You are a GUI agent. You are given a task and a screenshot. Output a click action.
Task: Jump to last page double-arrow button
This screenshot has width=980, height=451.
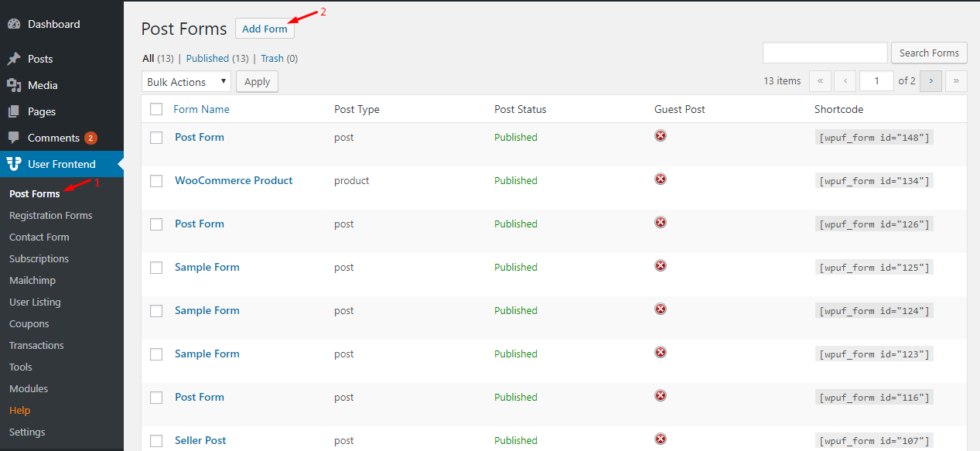(956, 80)
